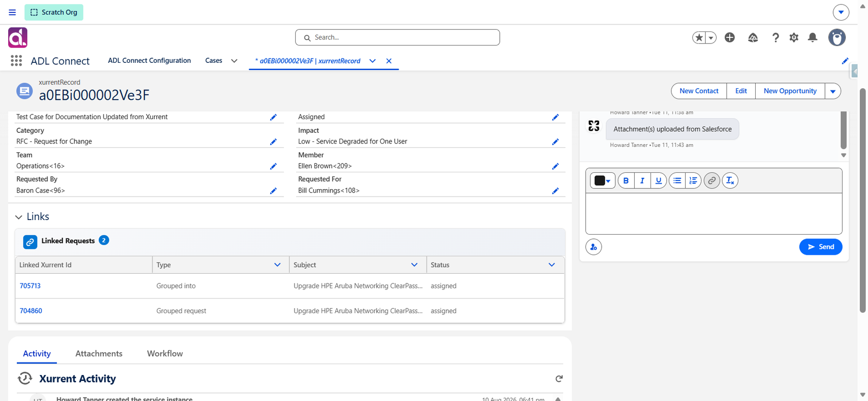
Task: Close the xurrentRecord tab
Action: pos(389,61)
